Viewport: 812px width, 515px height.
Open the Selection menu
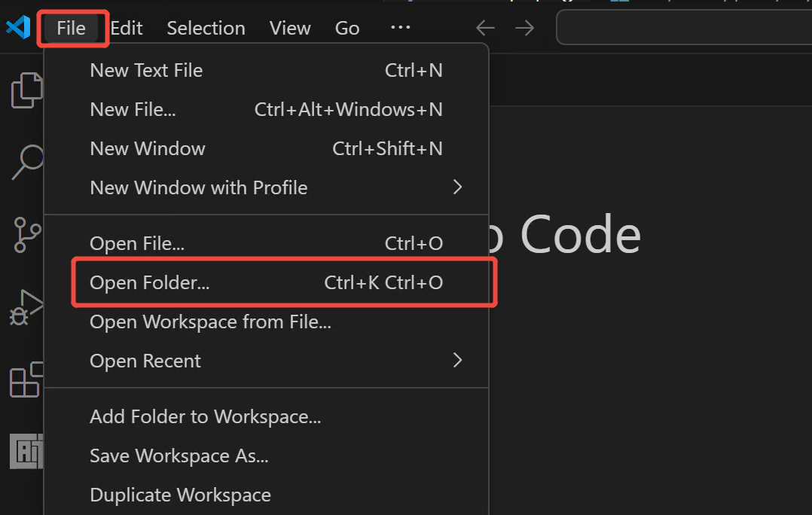[206, 28]
